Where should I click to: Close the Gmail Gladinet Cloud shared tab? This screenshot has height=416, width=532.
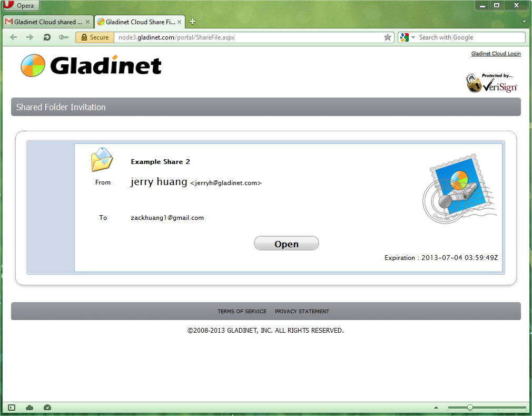click(87, 22)
